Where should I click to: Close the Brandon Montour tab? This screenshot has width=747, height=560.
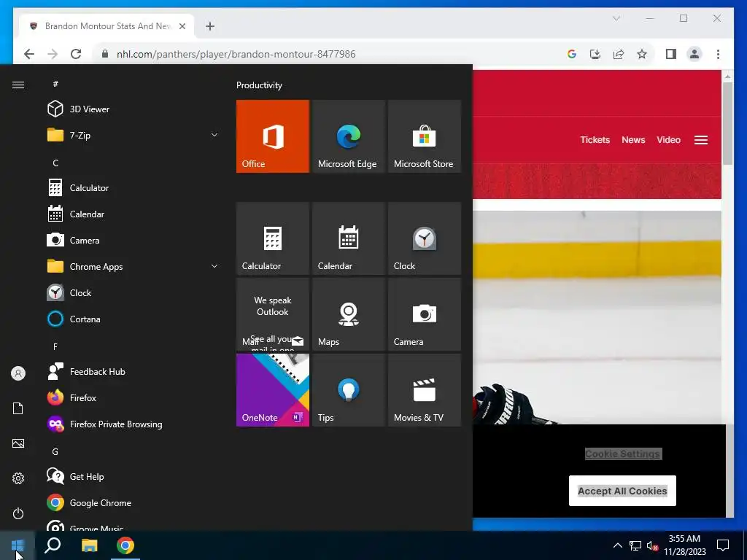pos(182,26)
